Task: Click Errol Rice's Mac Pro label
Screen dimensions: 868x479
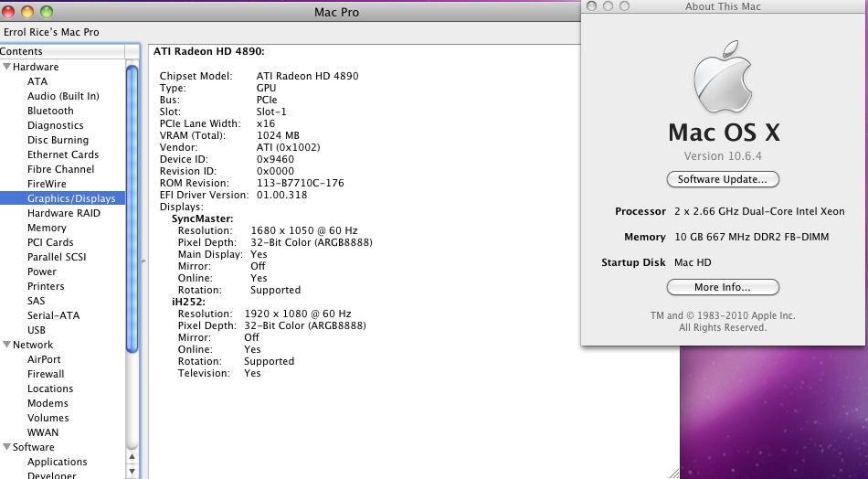Action: (51, 32)
